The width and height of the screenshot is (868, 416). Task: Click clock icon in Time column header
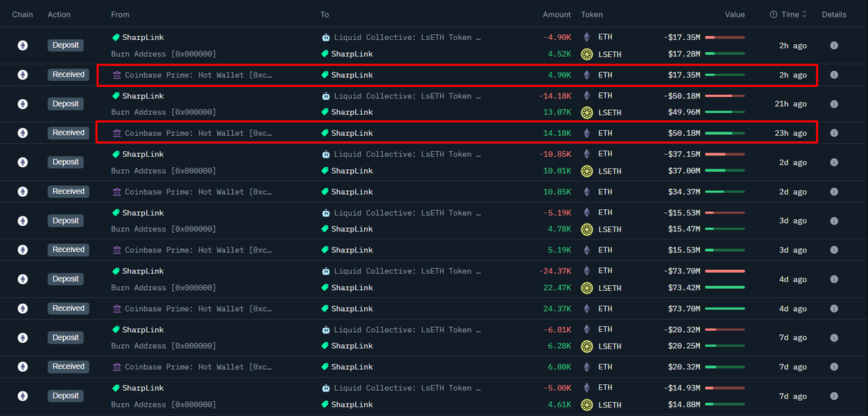click(x=773, y=14)
